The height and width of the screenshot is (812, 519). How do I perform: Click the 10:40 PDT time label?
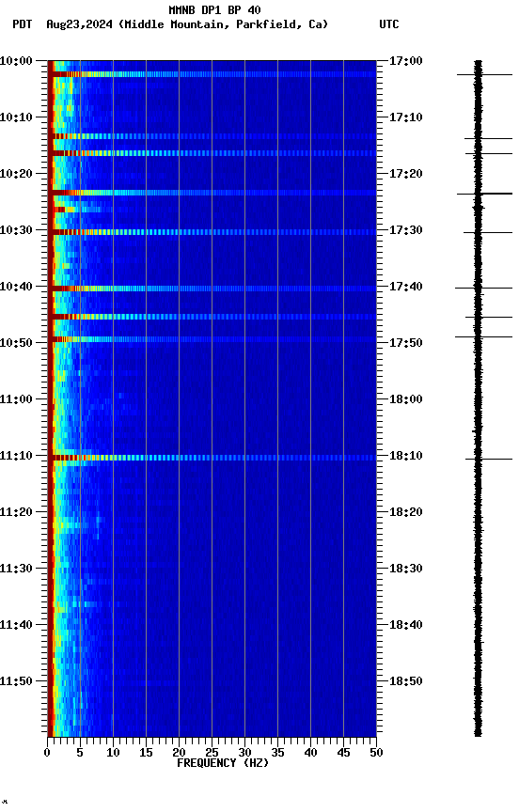click(x=16, y=287)
